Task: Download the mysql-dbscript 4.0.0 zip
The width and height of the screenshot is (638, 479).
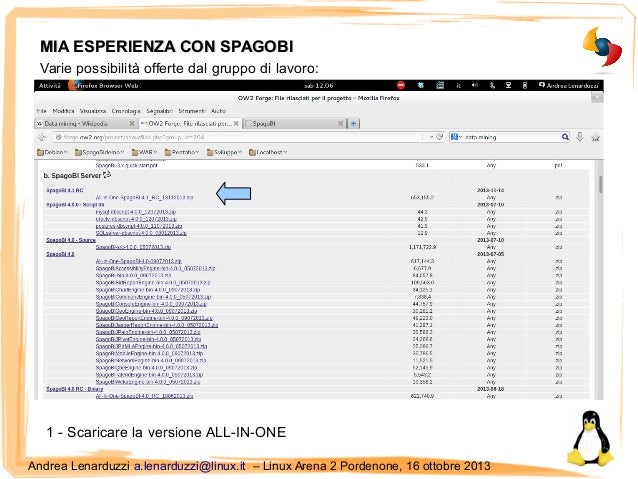Action: click(x=135, y=212)
